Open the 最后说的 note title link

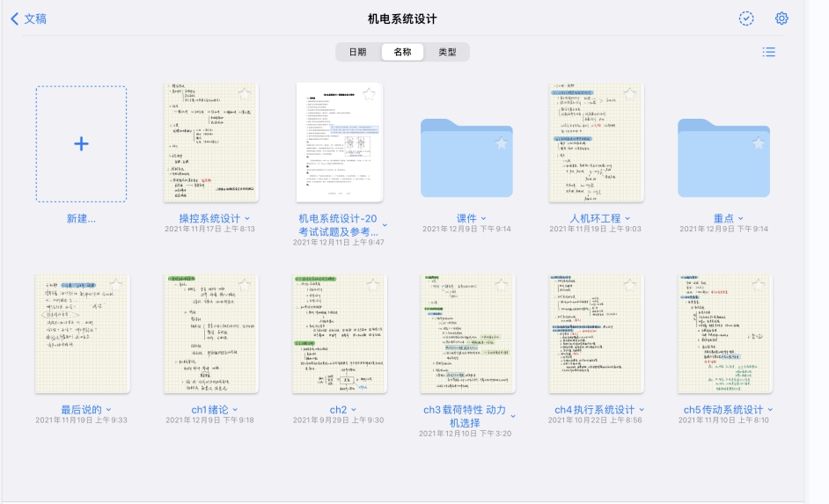(x=81, y=409)
